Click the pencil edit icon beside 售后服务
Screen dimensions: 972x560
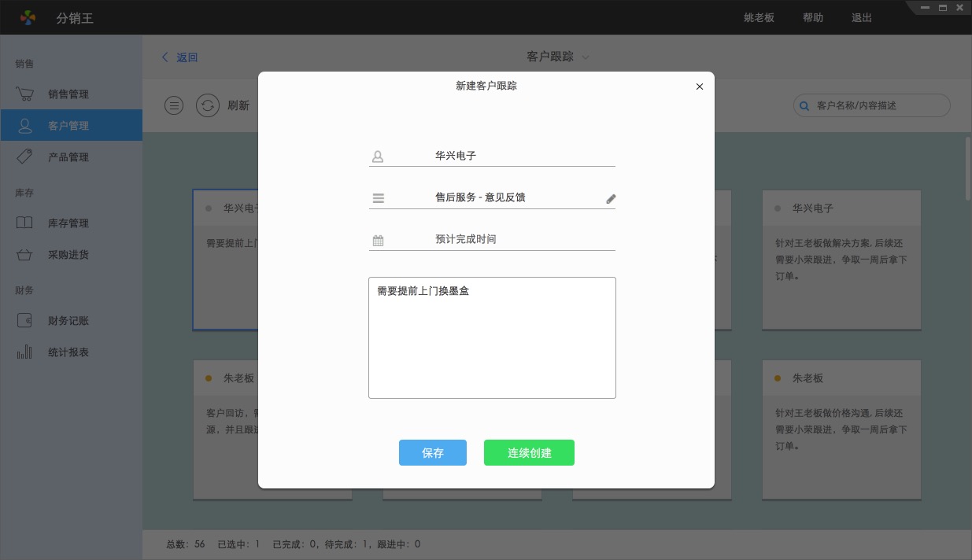point(611,199)
